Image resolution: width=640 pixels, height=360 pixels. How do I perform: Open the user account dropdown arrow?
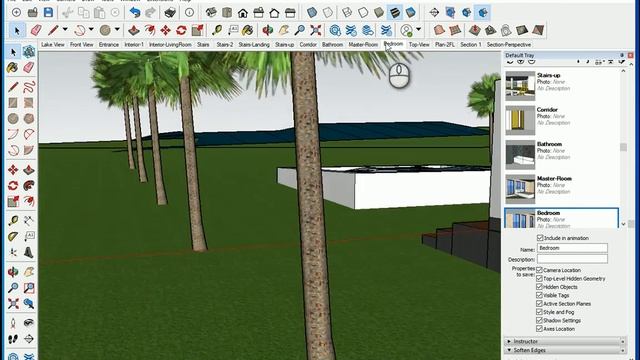pyautogui.click(x=418, y=29)
